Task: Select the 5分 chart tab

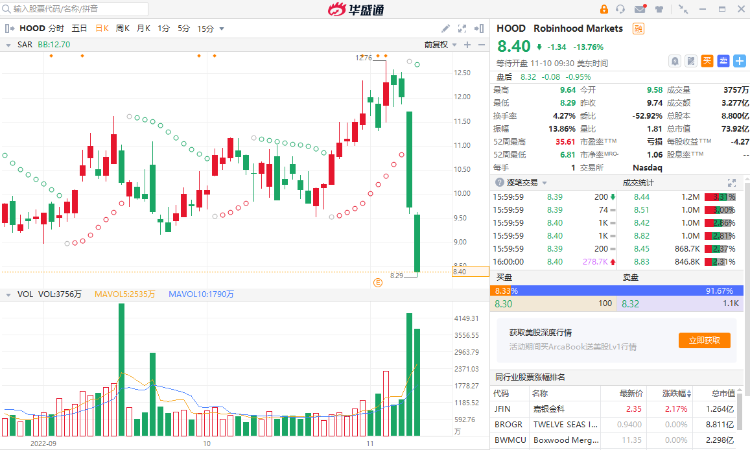Action: click(x=184, y=29)
